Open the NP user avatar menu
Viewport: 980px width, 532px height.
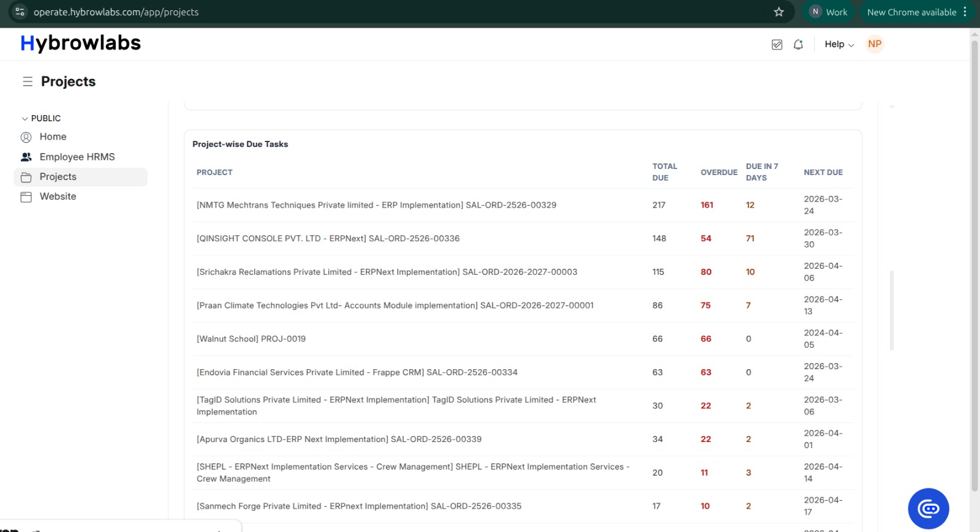(x=875, y=44)
